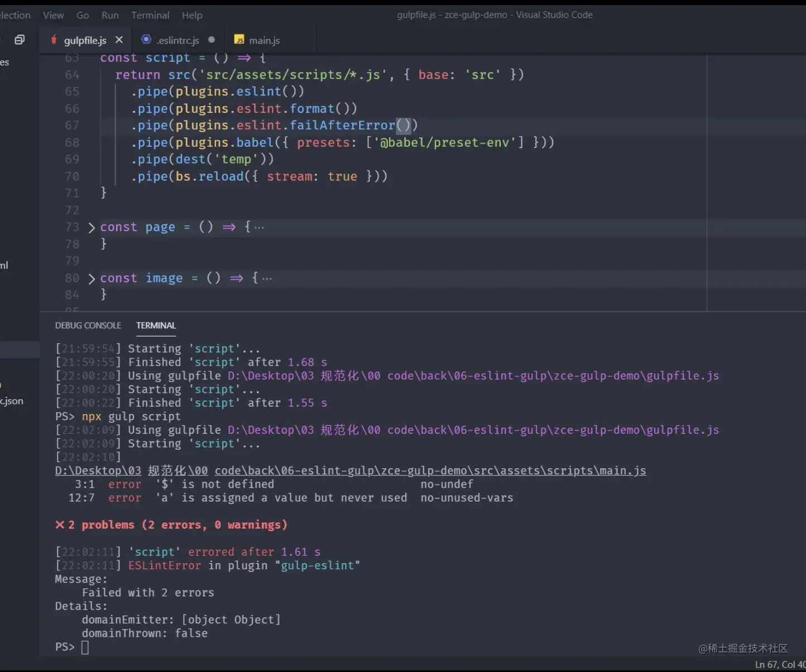Click the unsaved dot on the .eslintrc.js tab
Viewport: 806px width, 672px height.
pyautogui.click(x=212, y=40)
